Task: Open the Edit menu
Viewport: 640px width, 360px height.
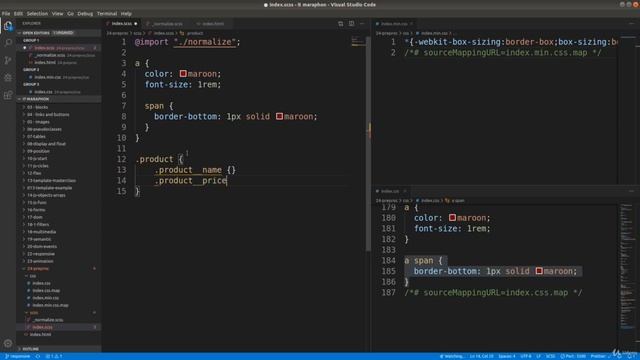Action: pos(18,13)
